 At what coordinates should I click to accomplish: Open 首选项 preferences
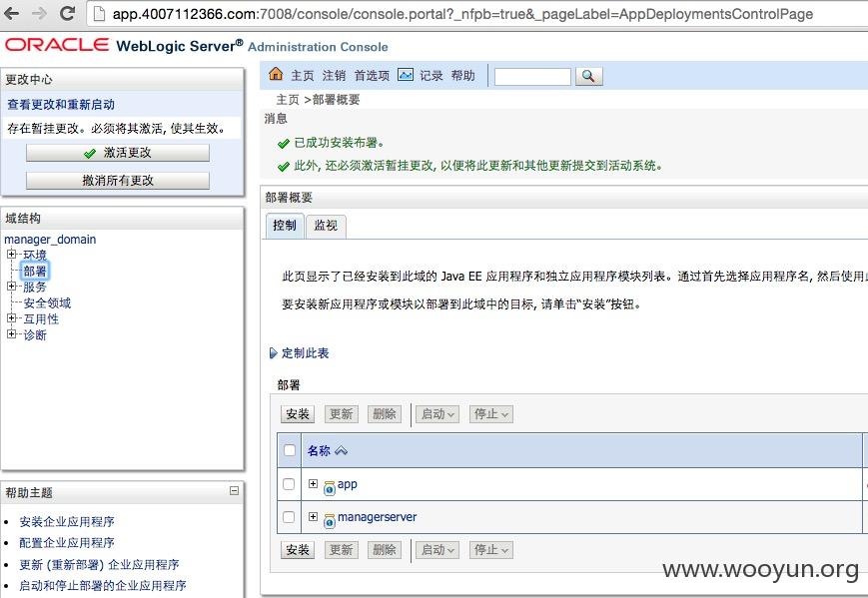pyautogui.click(x=372, y=76)
